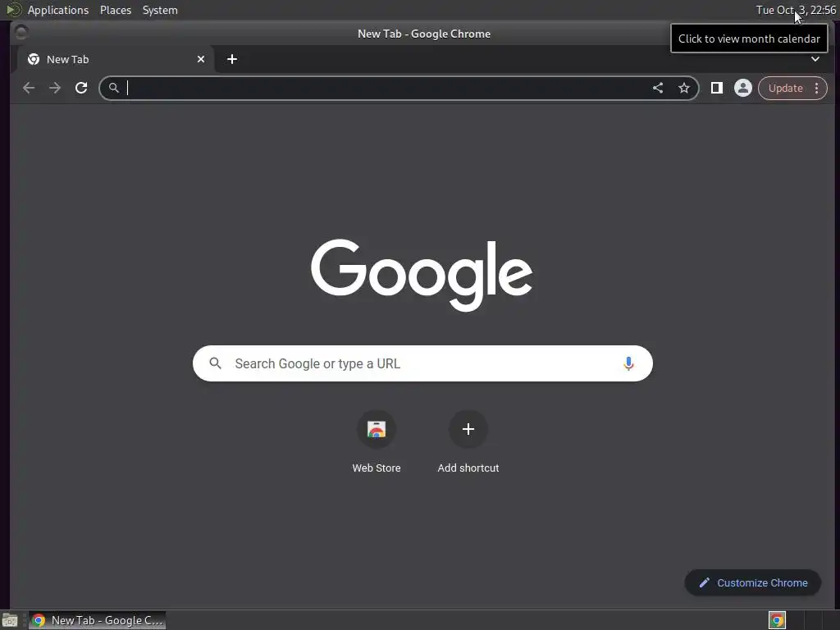Open Chrome's three-dot menu
This screenshot has height=630, width=840.
(x=816, y=88)
